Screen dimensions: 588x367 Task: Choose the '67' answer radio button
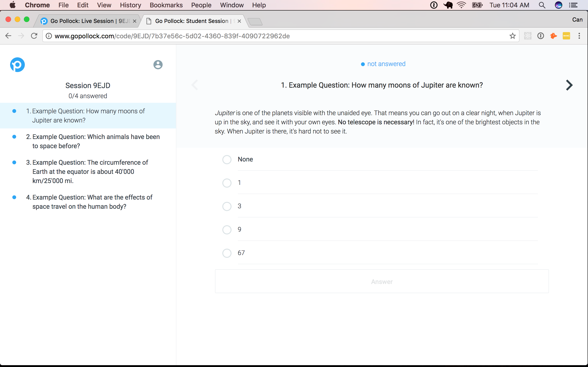click(227, 253)
